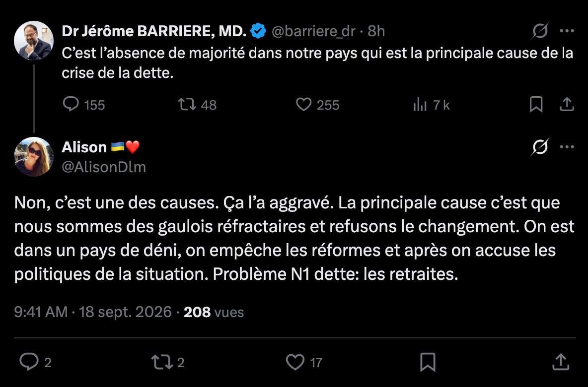Retweet Dr Jérôme Barriere's post

click(x=187, y=104)
